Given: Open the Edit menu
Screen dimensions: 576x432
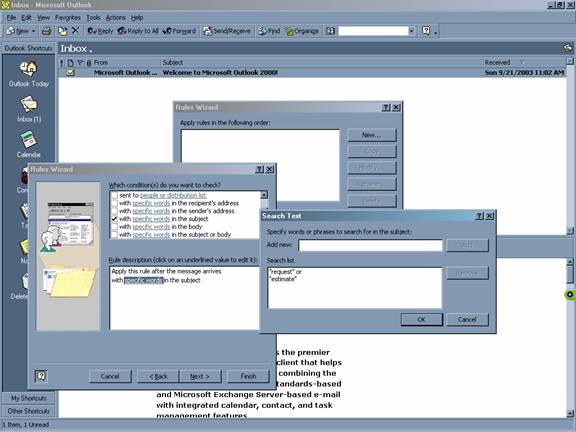Looking at the screenshot, I should [x=26, y=17].
